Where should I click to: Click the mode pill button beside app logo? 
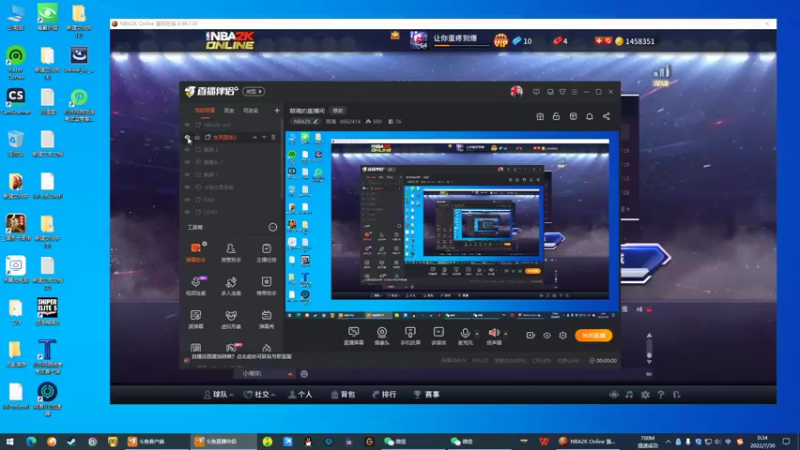(254, 91)
